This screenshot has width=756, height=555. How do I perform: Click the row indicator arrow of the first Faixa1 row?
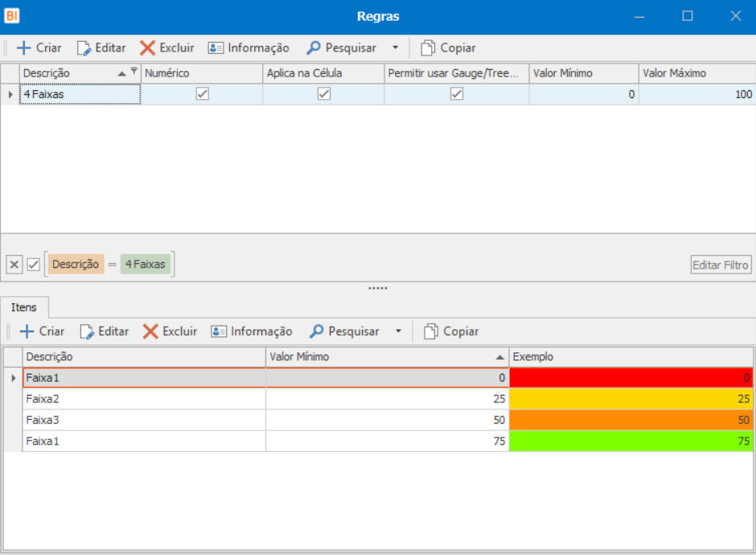pyautogui.click(x=14, y=378)
